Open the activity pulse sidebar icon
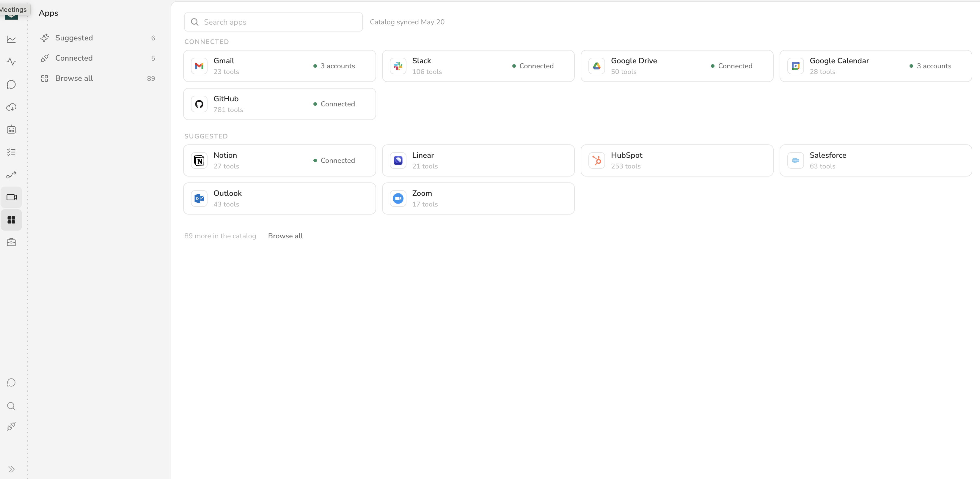980x479 pixels. (11, 62)
